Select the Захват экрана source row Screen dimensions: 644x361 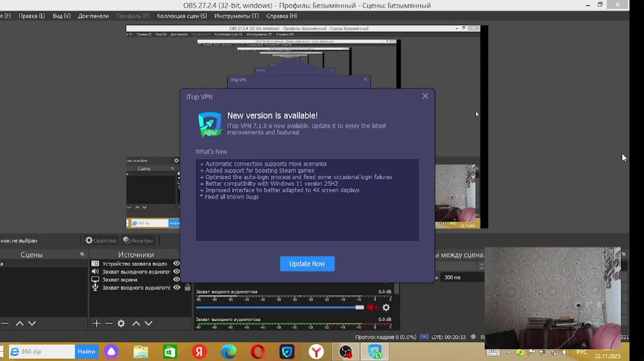click(x=136, y=280)
